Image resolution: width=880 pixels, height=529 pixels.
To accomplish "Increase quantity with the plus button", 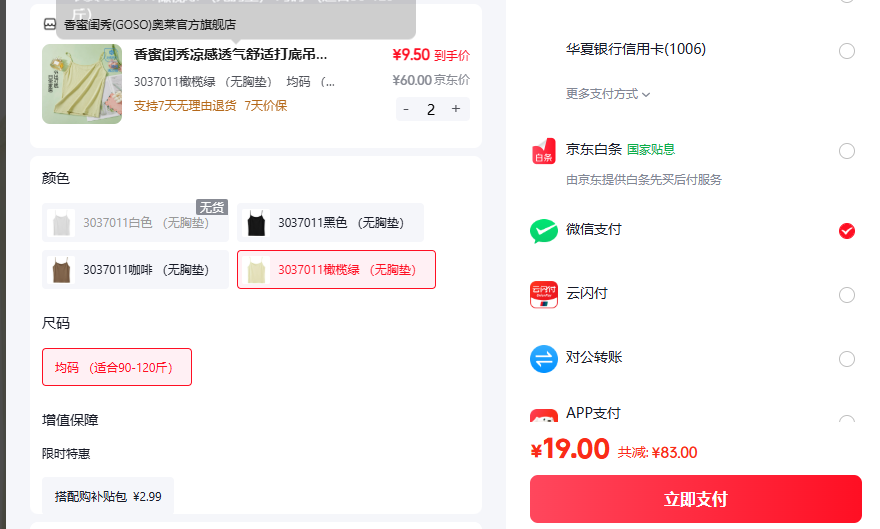I will tap(456, 109).
